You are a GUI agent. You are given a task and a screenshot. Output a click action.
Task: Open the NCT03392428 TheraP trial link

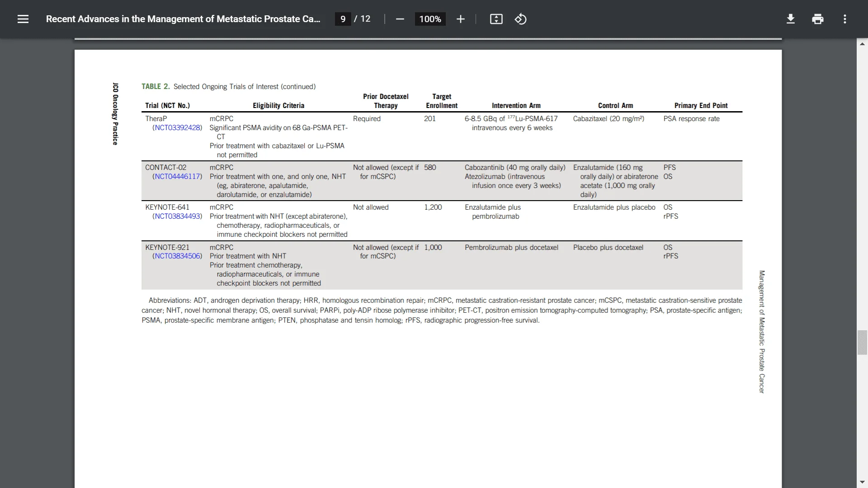(x=178, y=128)
